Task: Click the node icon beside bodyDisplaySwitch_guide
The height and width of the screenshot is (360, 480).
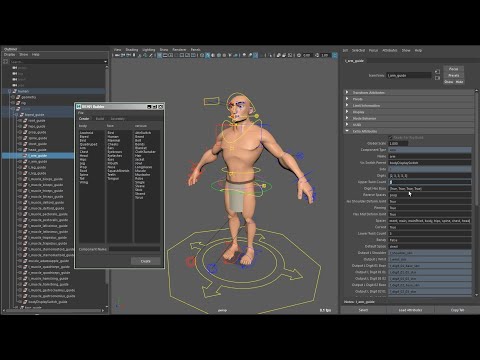Action: point(25,302)
